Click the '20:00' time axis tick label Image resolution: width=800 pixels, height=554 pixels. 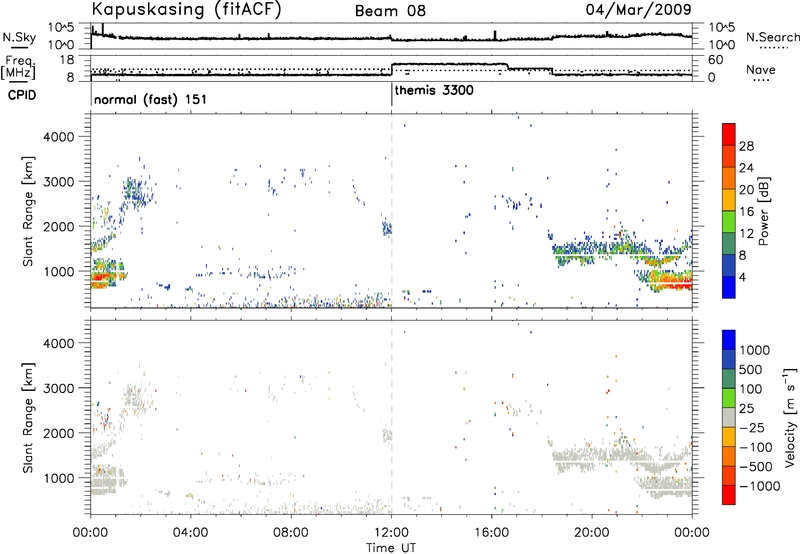(592, 533)
